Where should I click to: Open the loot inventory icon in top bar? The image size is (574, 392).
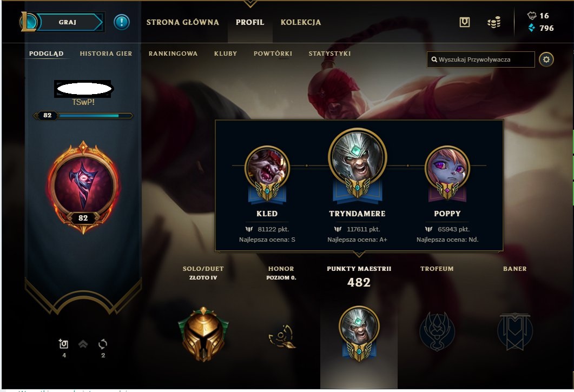[x=465, y=22]
